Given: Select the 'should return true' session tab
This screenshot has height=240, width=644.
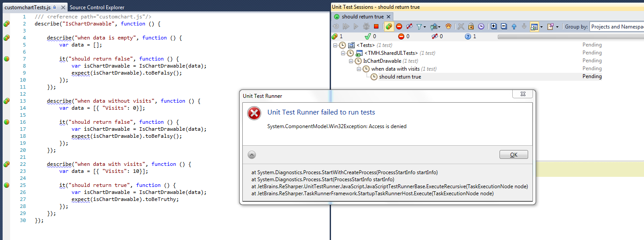Looking at the screenshot, I should pyautogui.click(x=363, y=17).
